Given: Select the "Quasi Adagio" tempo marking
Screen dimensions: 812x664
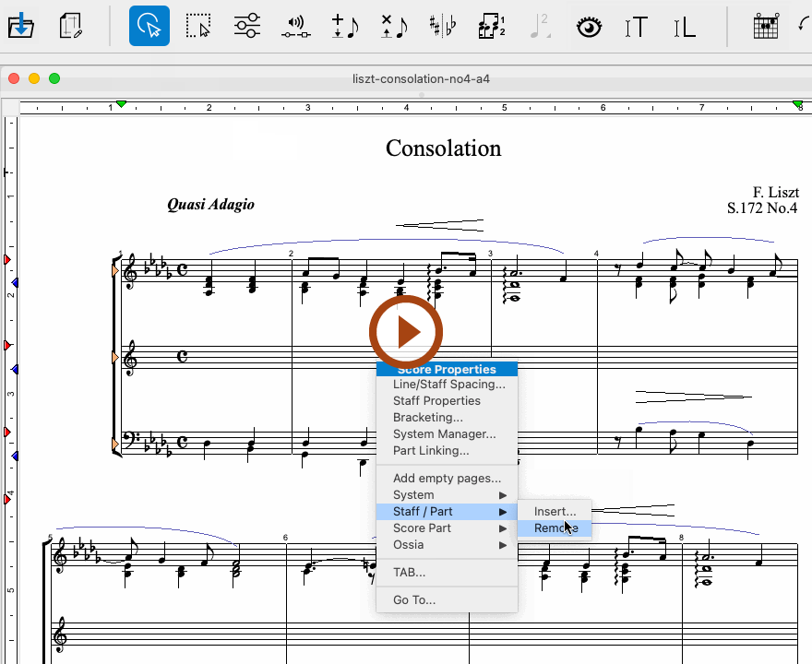Looking at the screenshot, I should (210, 205).
